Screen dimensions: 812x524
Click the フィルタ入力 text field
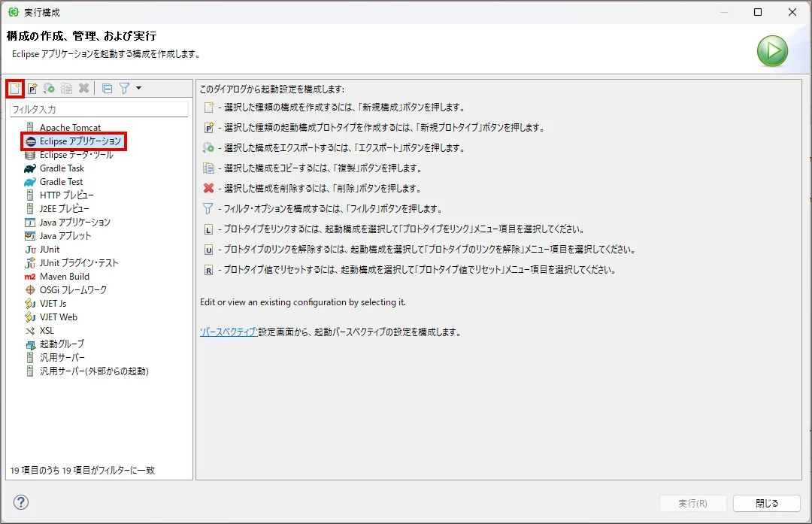click(x=98, y=110)
